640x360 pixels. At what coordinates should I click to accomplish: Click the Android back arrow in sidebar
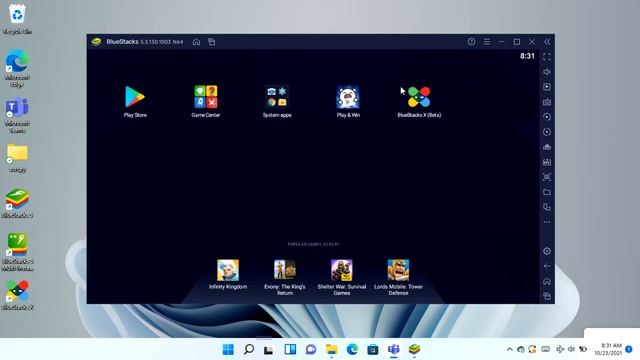tap(547, 266)
